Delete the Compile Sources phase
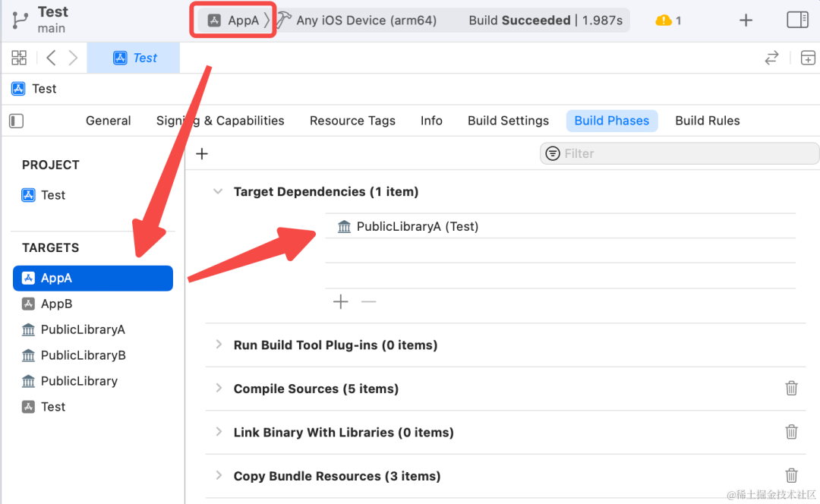Image resolution: width=820 pixels, height=504 pixels. pyautogui.click(x=791, y=389)
